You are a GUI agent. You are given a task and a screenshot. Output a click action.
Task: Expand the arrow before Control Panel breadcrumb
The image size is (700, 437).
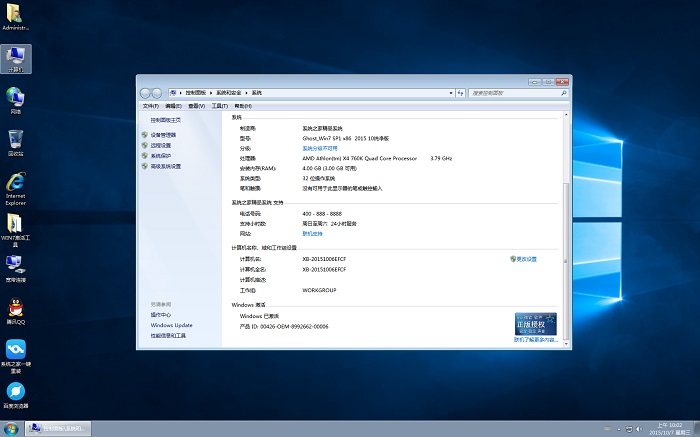click(x=180, y=93)
